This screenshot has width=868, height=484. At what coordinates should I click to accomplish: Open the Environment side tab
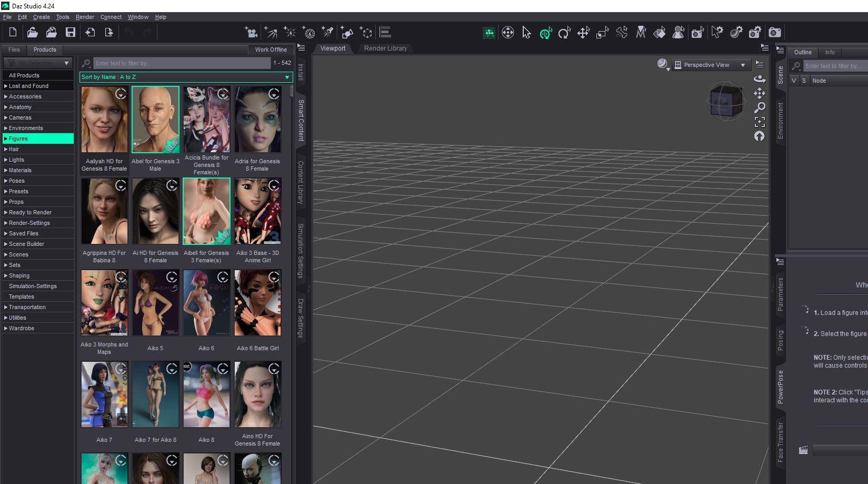(780, 121)
